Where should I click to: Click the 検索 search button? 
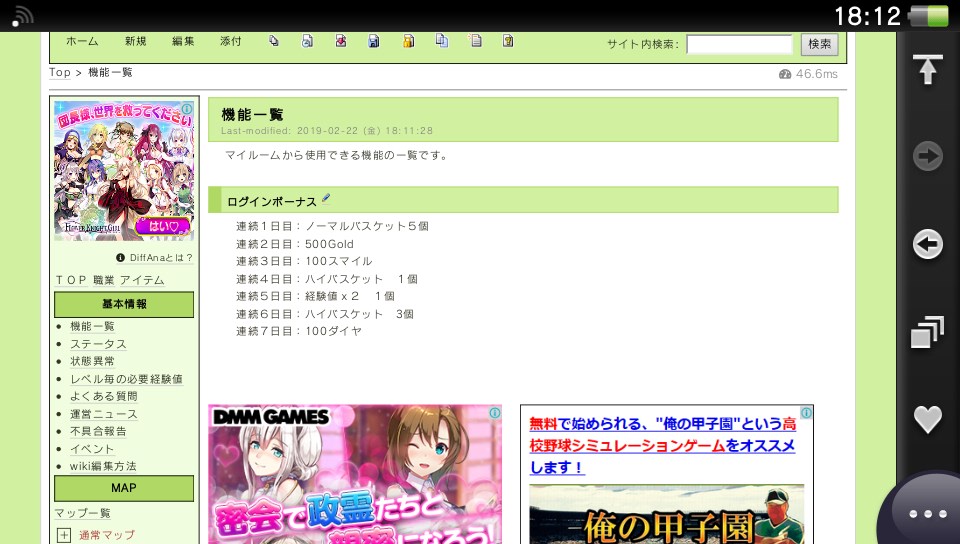tap(819, 44)
